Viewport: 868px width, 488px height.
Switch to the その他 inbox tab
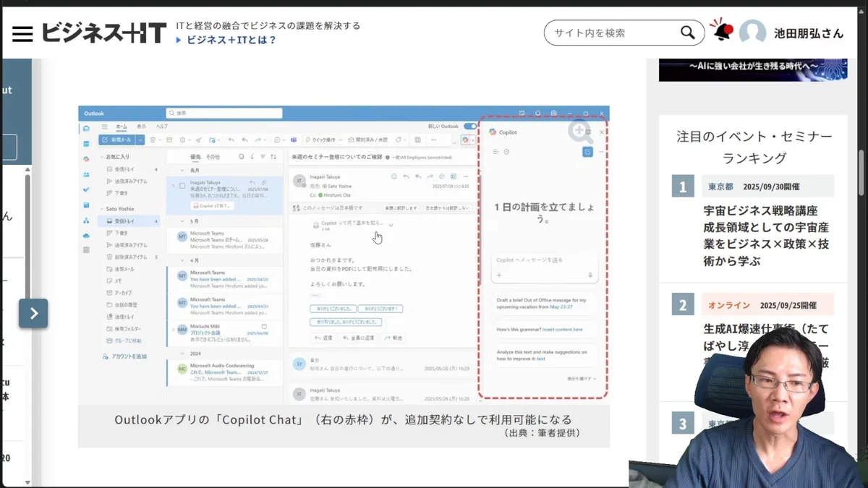[x=213, y=157]
